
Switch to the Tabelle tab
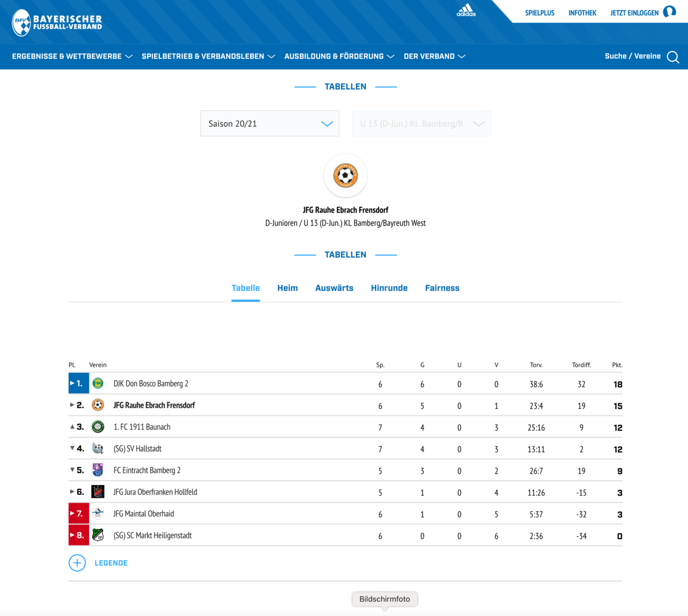(x=245, y=288)
